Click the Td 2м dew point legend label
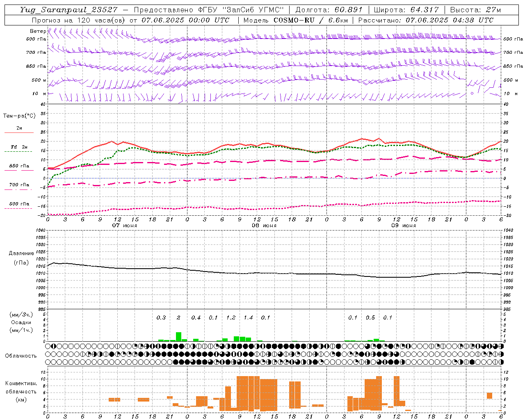This screenshot has width=525, height=420. (x=19, y=147)
